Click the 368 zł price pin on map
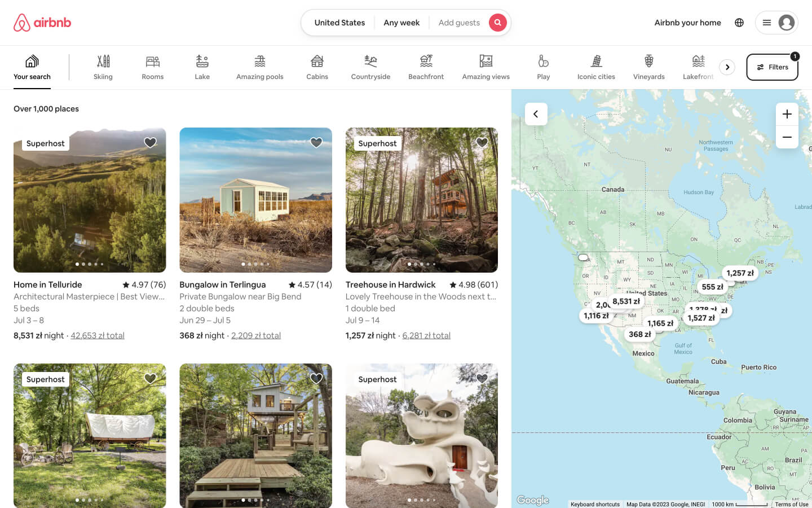The image size is (812, 508). pos(639,334)
